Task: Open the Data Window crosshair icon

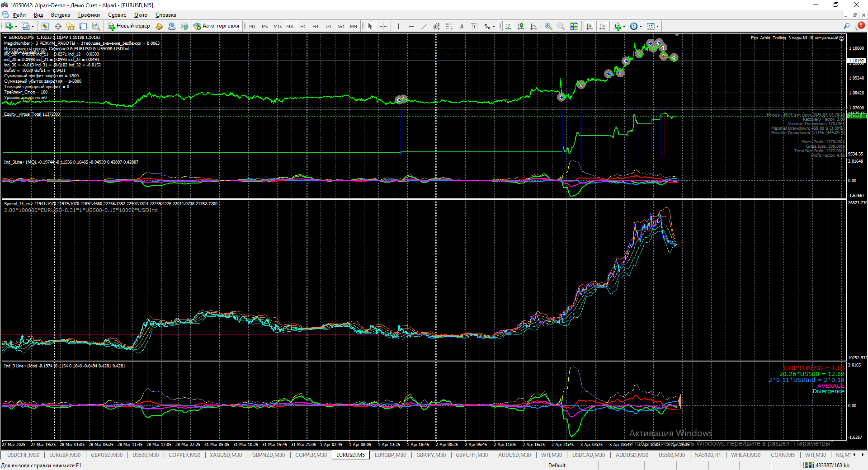Action: coord(58,26)
